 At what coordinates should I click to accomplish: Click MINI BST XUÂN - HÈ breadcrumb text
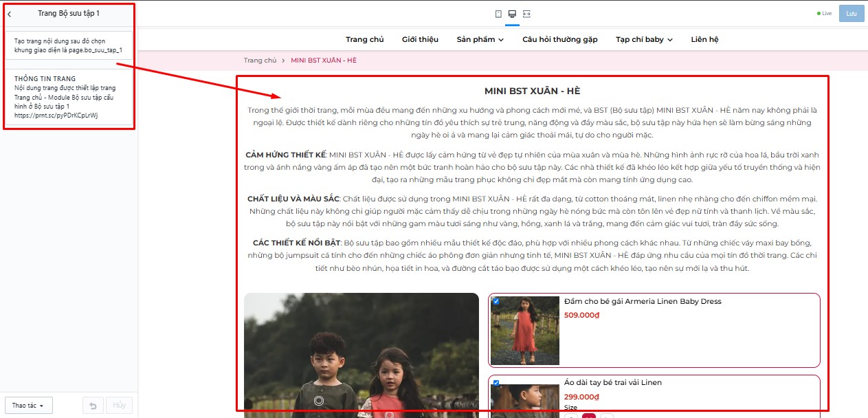(324, 60)
